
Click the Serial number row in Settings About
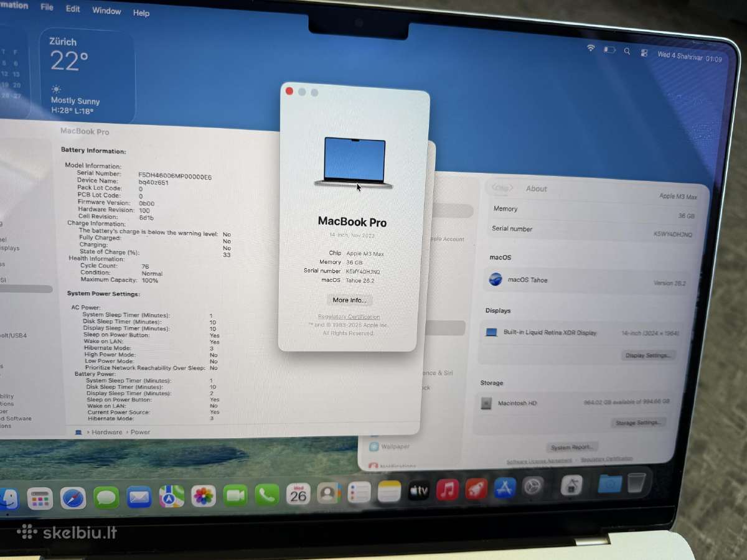click(x=591, y=231)
